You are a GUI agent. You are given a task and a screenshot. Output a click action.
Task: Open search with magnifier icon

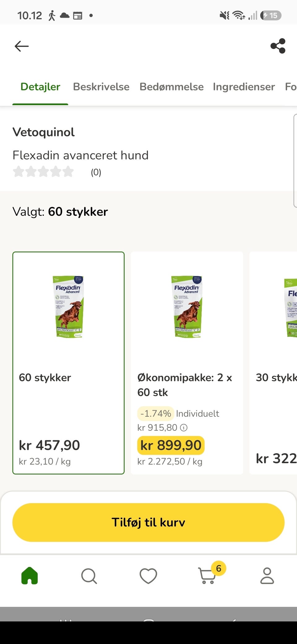(x=89, y=576)
